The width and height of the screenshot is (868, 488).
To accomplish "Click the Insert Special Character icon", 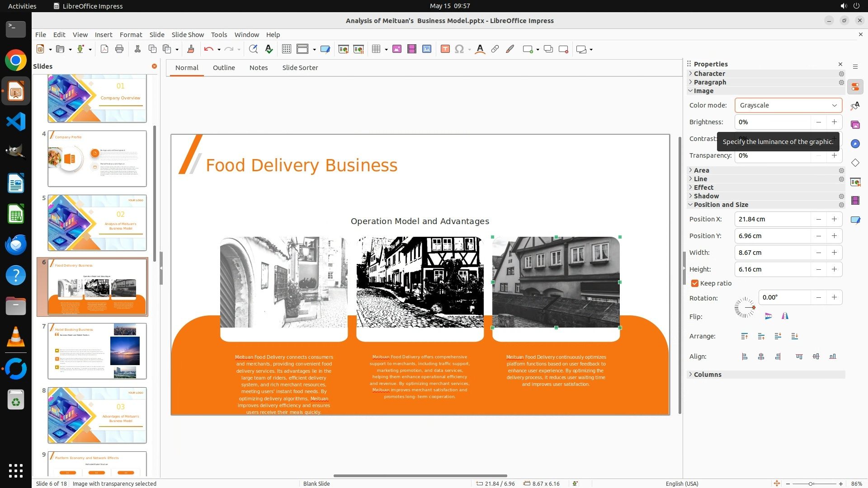I will pyautogui.click(x=459, y=49).
